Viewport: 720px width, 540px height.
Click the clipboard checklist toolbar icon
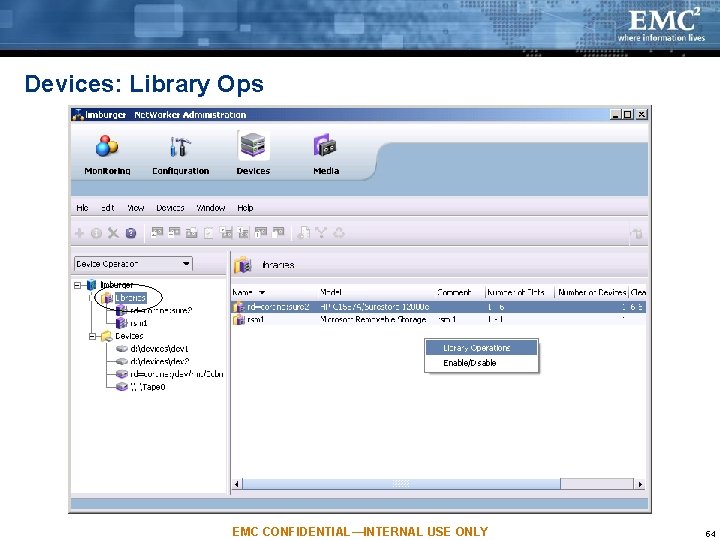click(x=208, y=233)
